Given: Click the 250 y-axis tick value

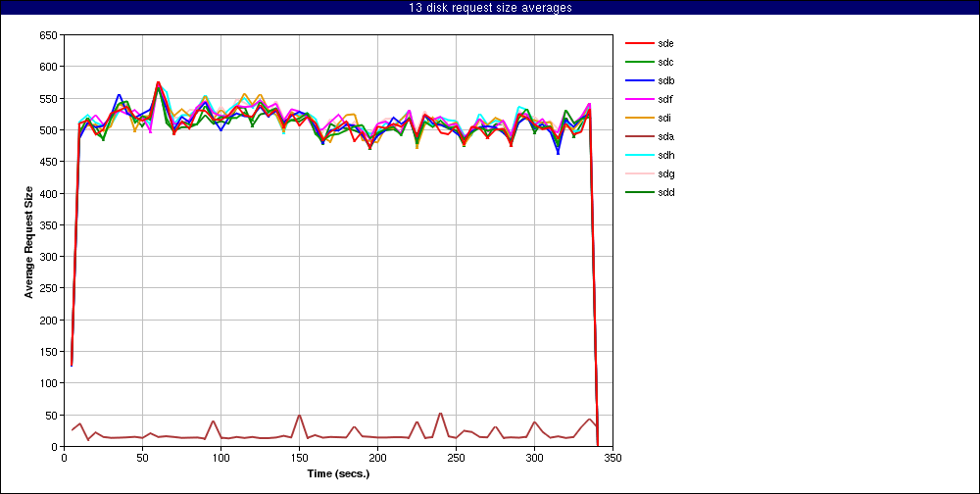Looking at the screenshot, I should (50, 288).
